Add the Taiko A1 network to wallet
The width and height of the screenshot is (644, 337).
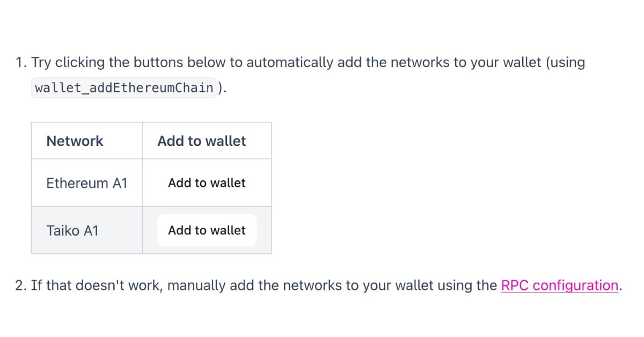point(207,230)
